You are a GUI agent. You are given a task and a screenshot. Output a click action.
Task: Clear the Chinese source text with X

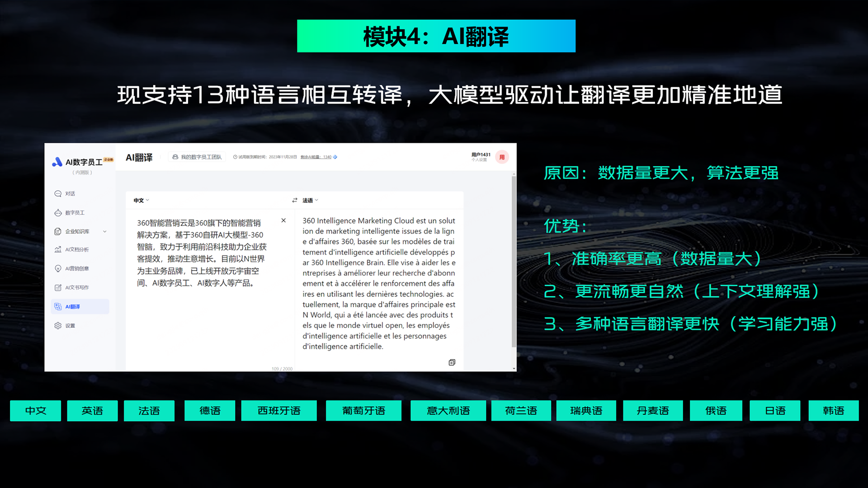pos(283,221)
